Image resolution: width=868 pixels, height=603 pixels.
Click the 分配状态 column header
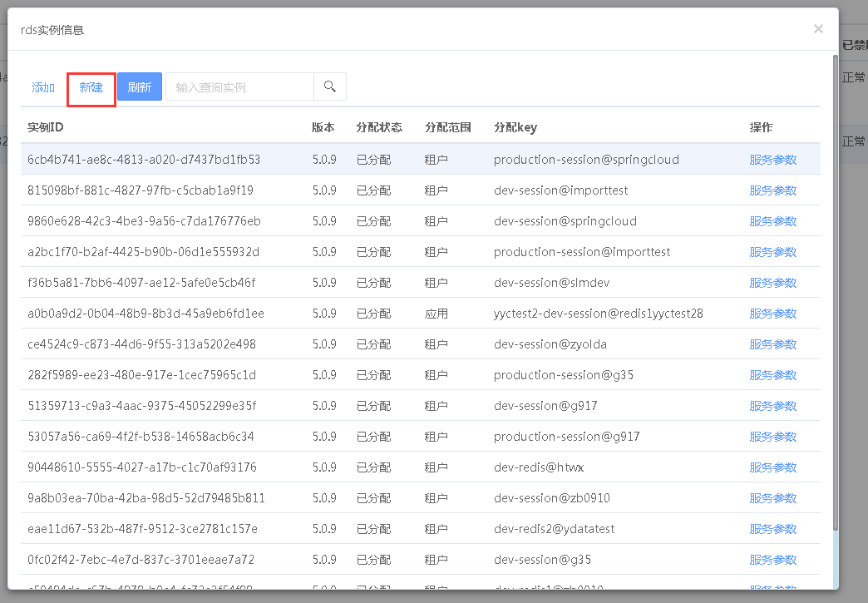click(x=379, y=127)
